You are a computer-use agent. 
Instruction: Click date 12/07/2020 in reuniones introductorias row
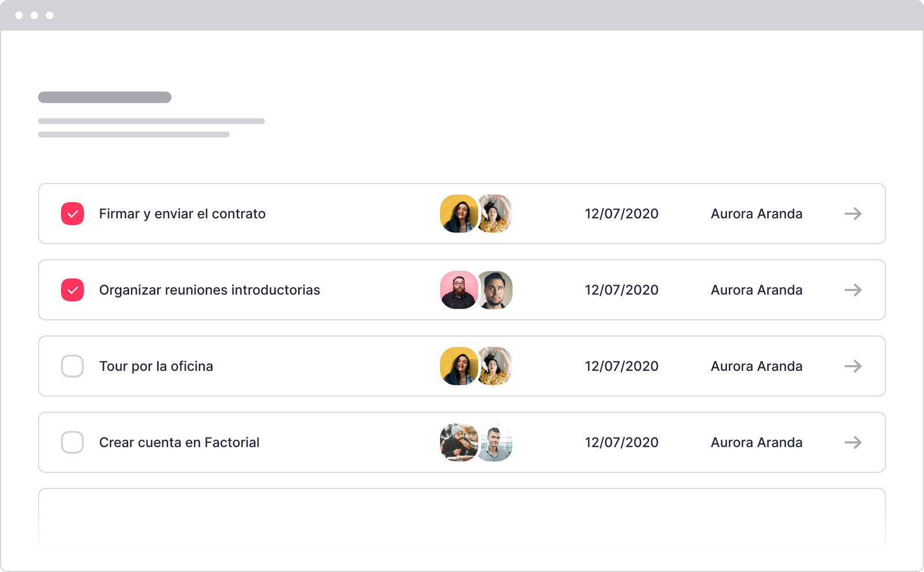(621, 290)
